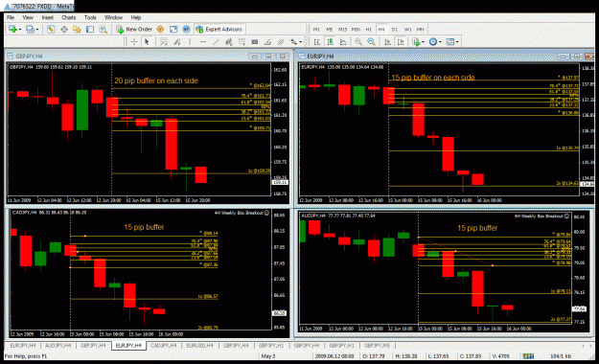Switch chart to bar chart style
The image size is (599, 364).
pos(316,42)
